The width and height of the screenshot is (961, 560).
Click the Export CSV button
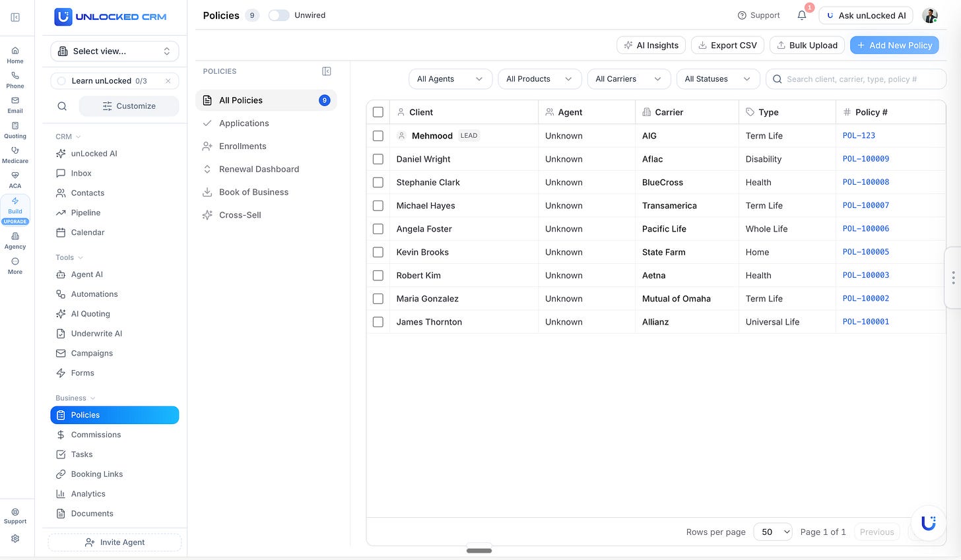coord(727,45)
